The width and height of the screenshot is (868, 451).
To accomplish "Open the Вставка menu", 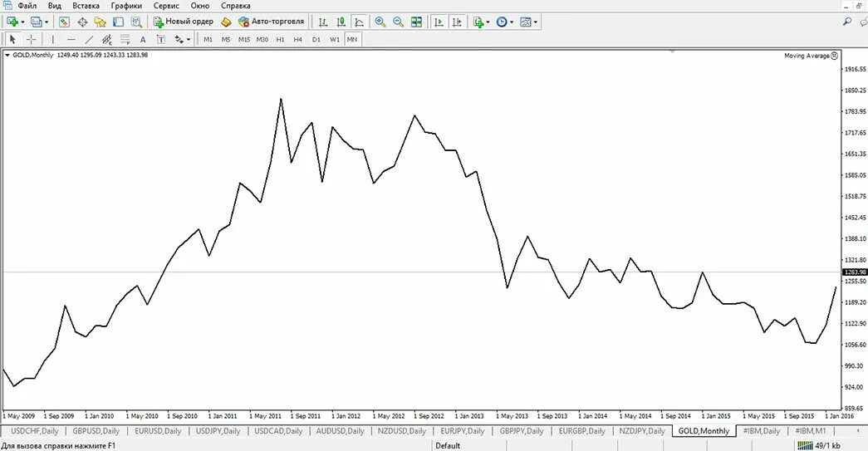I will tap(86, 6).
